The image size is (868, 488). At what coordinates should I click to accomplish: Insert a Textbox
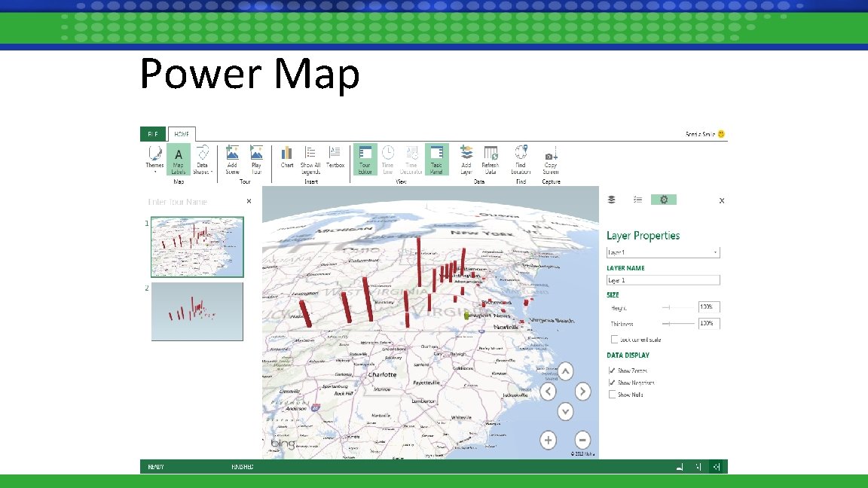(x=335, y=157)
